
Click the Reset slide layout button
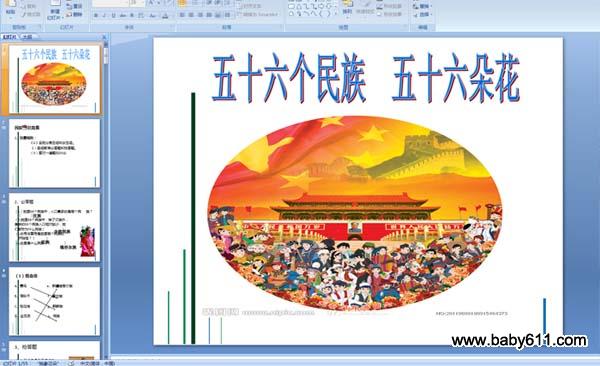[x=74, y=6]
